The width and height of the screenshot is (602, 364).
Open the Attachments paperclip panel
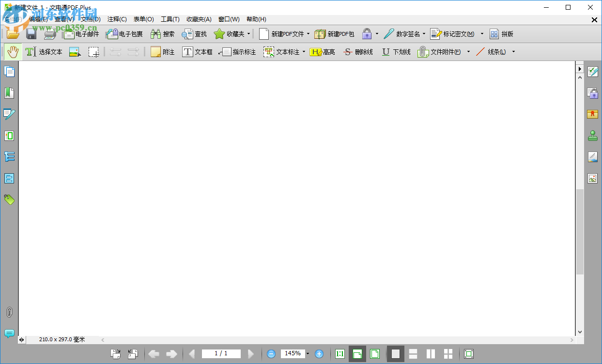pos(9,312)
